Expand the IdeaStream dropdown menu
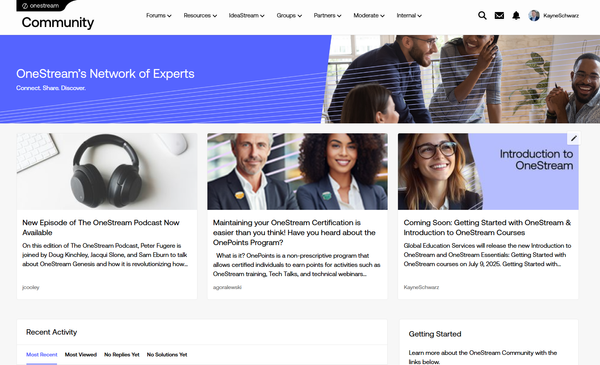 pyautogui.click(x=246, y=16)
